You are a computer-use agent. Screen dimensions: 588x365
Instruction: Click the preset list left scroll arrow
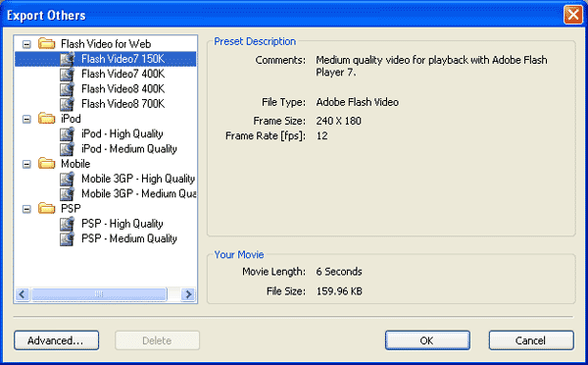[23, 294]
